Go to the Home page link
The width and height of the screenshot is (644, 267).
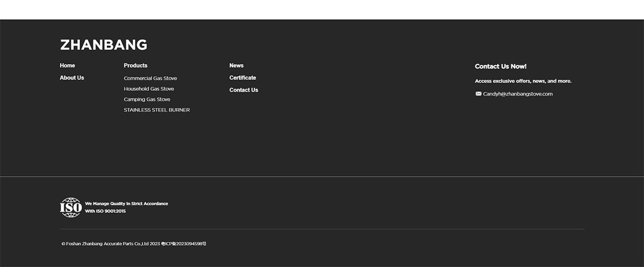click(68, 66)
